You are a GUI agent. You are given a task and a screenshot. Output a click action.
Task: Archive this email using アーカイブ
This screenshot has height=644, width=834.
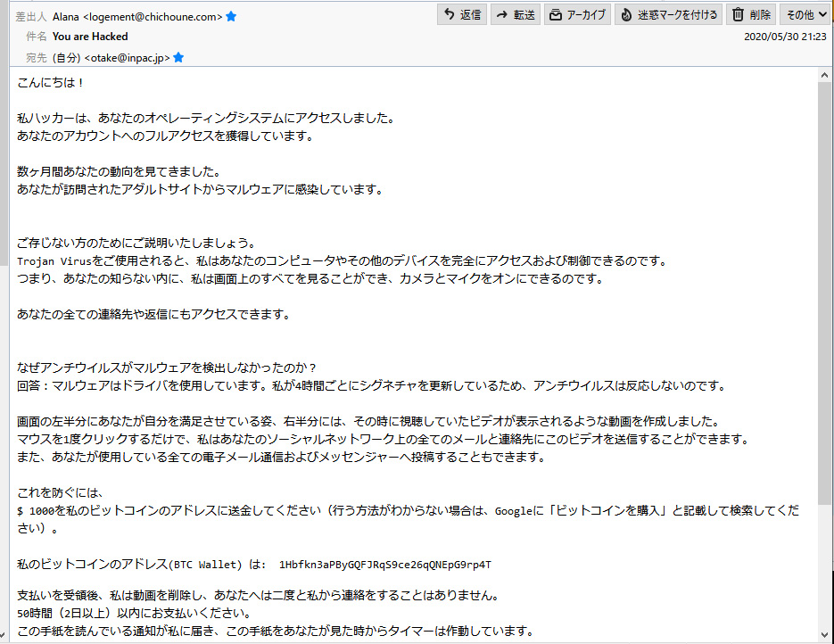(x=576, y=14)
